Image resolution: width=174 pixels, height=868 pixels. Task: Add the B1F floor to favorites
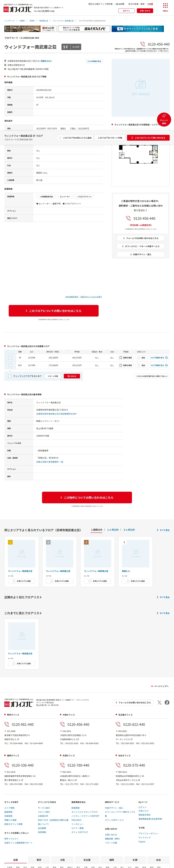pos(141,365)
